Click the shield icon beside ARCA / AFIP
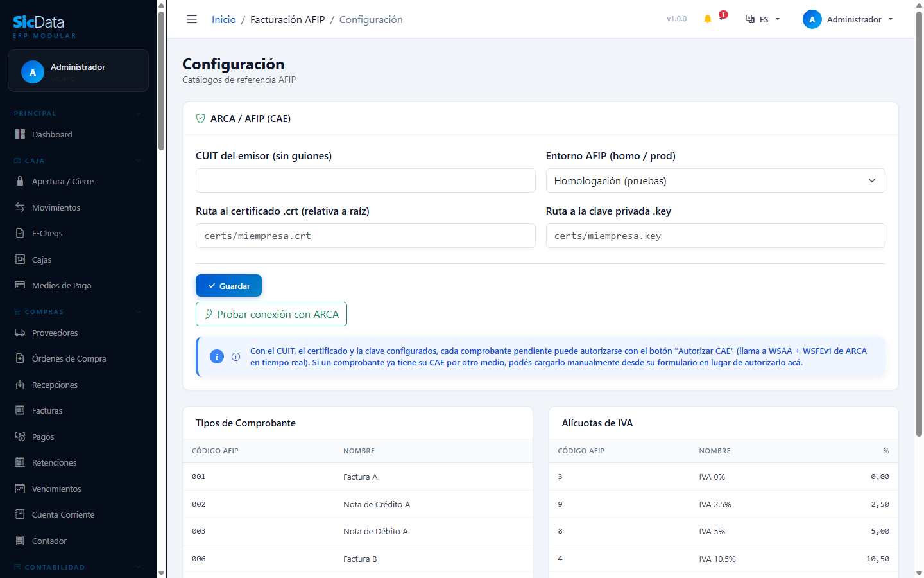924x578 pixels. point(201,118)
